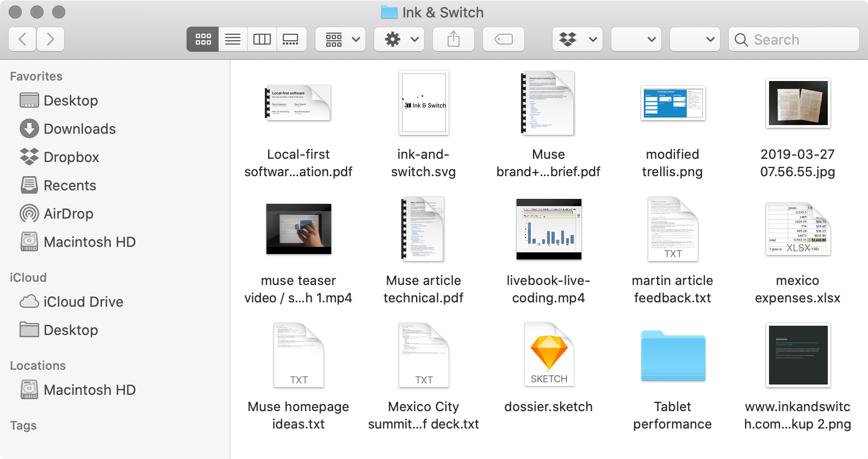Go back with the back arrow
This screenshot has width=868, height=459.
point(23,39)
